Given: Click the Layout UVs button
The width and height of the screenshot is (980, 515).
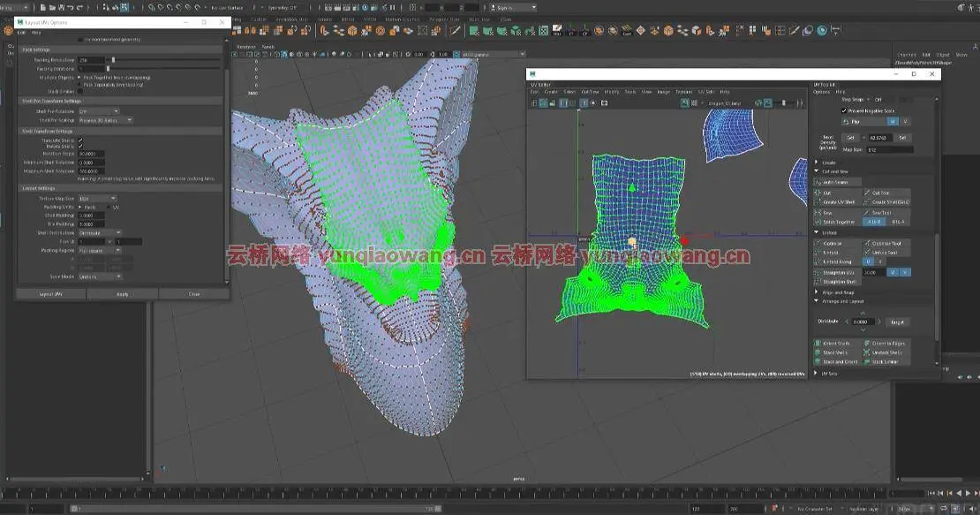Looking at the screenshot, I should tap(50, 294).
